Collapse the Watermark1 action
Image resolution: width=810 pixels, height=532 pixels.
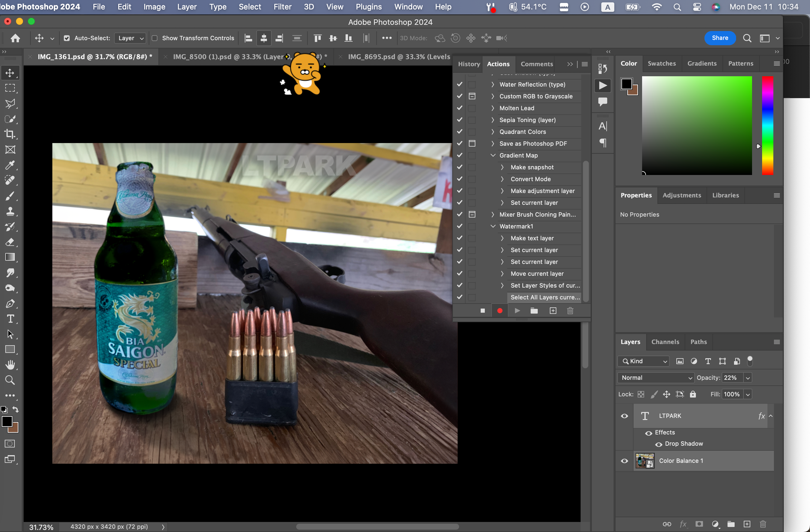tap(493, 226)
